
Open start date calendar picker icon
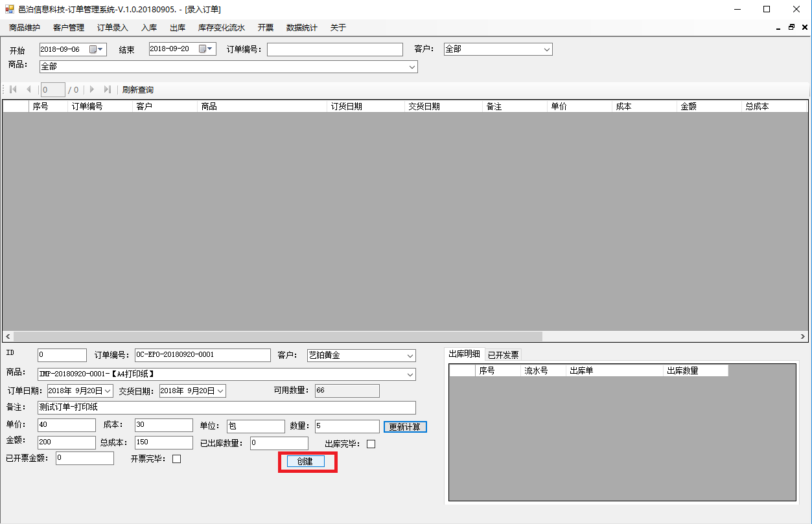[x=96, y=49]
